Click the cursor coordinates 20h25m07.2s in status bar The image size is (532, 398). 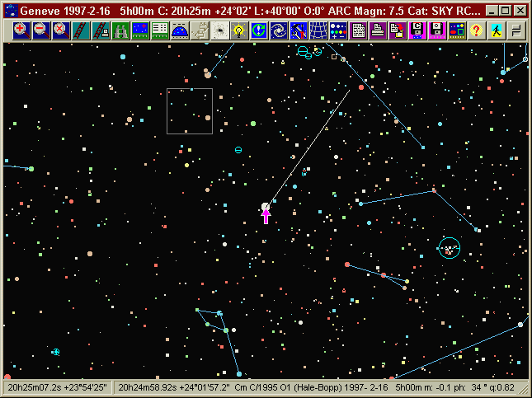[57, 387]
